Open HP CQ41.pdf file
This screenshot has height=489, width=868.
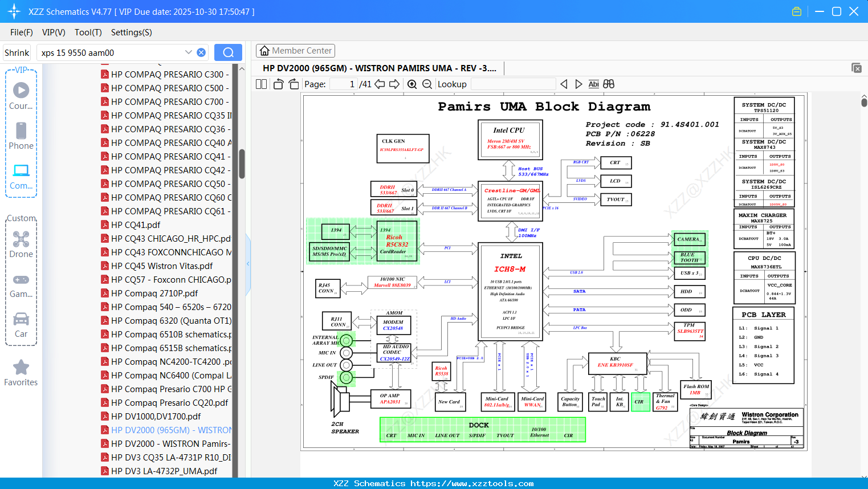pos(131,225)
